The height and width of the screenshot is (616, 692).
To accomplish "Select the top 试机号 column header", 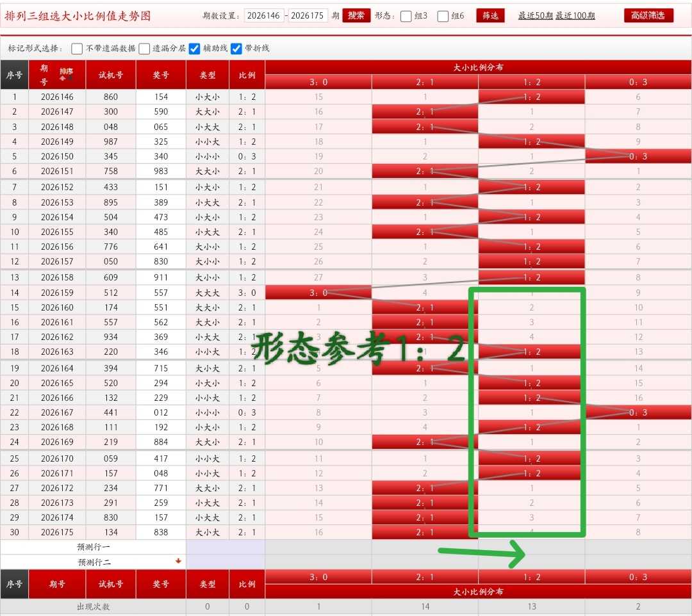I will [x=111, y=75].
